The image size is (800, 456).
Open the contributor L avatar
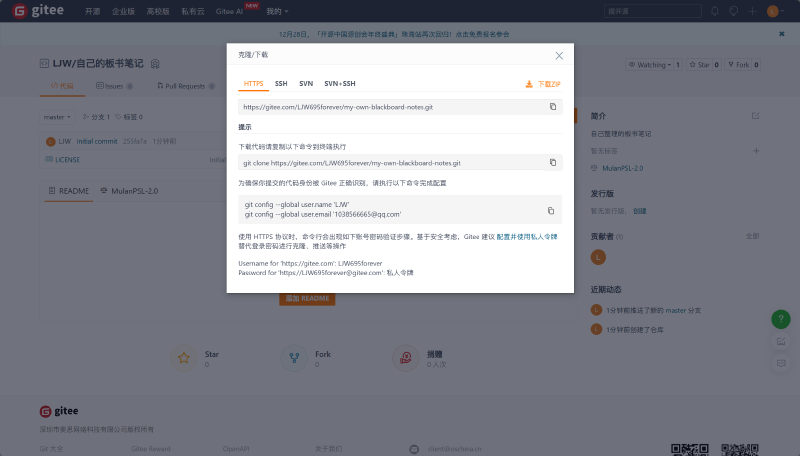598,257
